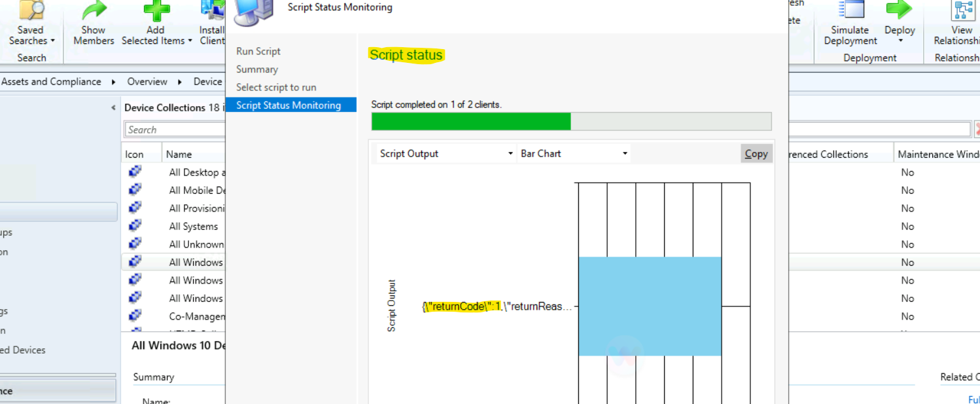Expand the Deploy button dropdown arrow
Image resolution: width=980 pixels, height=404 pixels.
click(x=900, y=41)
